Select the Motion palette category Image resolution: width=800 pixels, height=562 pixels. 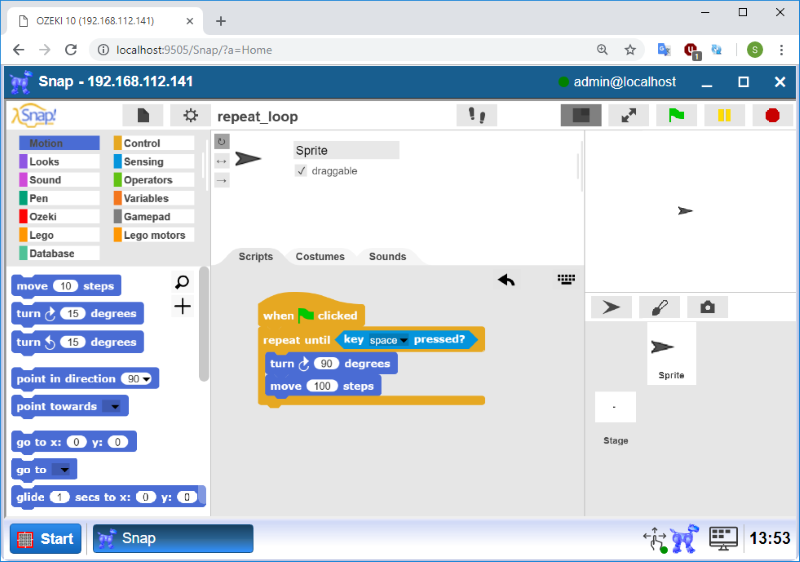59,143
